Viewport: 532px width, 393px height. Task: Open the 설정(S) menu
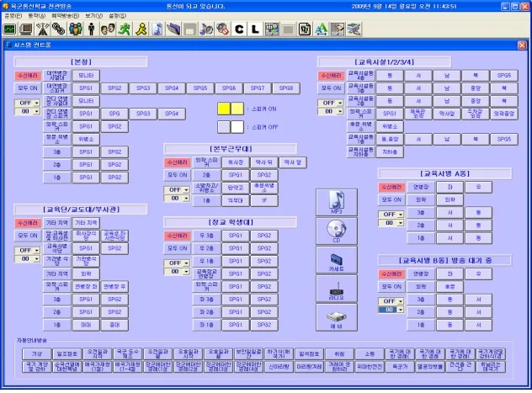click(117, 16)
